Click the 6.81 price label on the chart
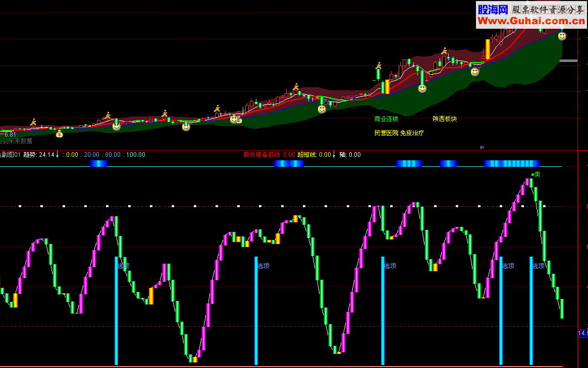The height and width of the screenshot is (368, 588). (x=10, y=135)
